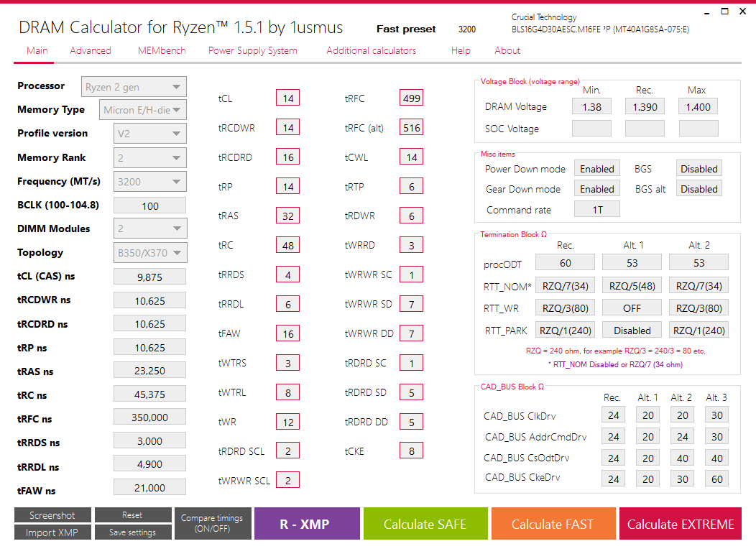Open the MEMbench tab
Image resolution: width=756 pixels, height=554 pixels.
pos(162,50)
